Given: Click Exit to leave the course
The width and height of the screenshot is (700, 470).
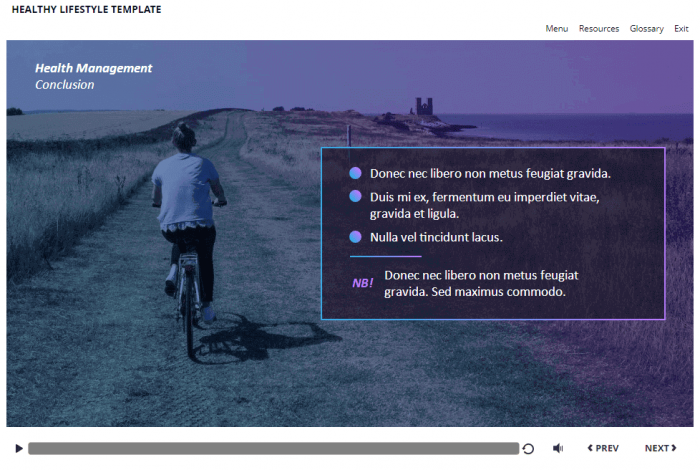Looking at the screenshot, I should (x=681, y=29).
